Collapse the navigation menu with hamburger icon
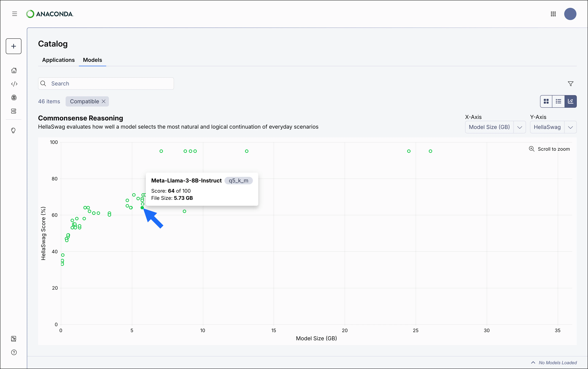Screen dimensions: 588x369 click(x=14, y=14)
